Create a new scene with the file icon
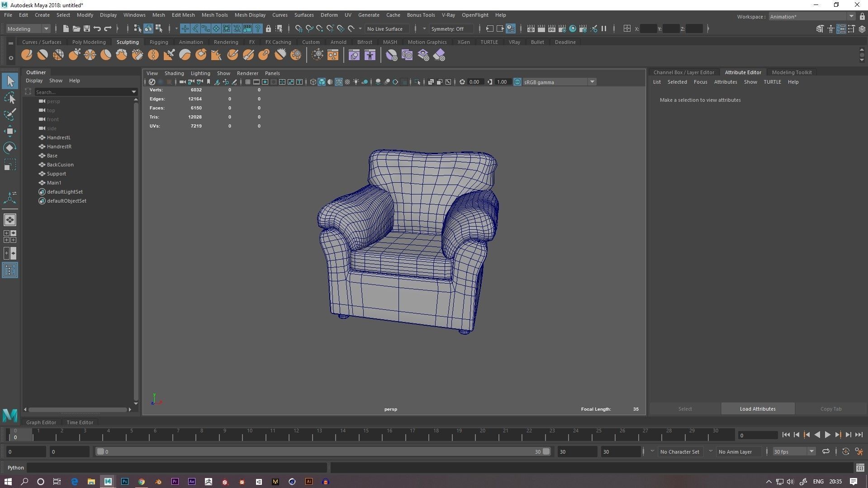The height and width of the screenshot is (488, 868). pos(66,28)
